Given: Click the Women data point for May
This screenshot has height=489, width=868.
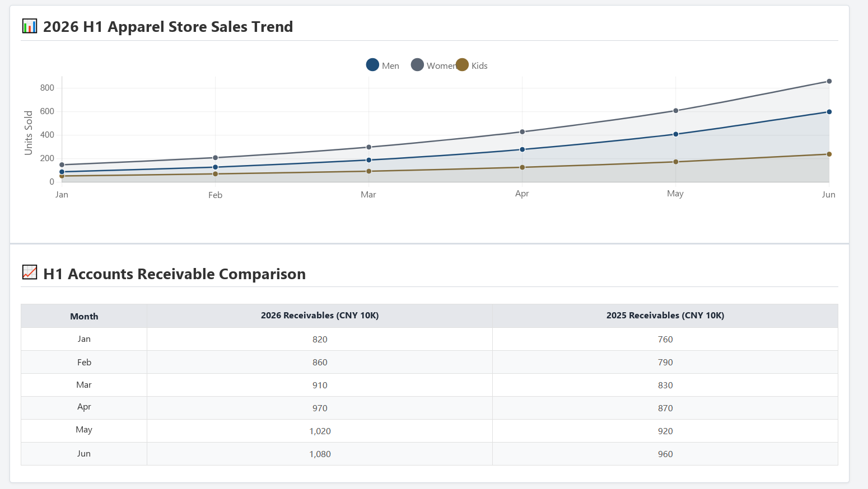Looking at the screenshot, I should (x=675, y=111).
